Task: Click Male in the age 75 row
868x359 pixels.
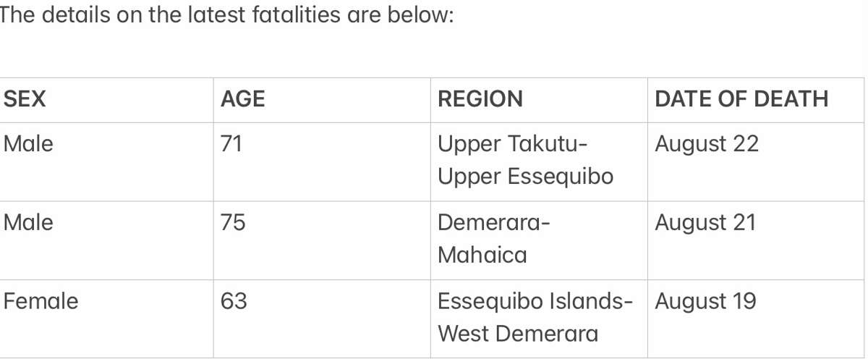Action: pyautogui.click(x=27, y=222)
